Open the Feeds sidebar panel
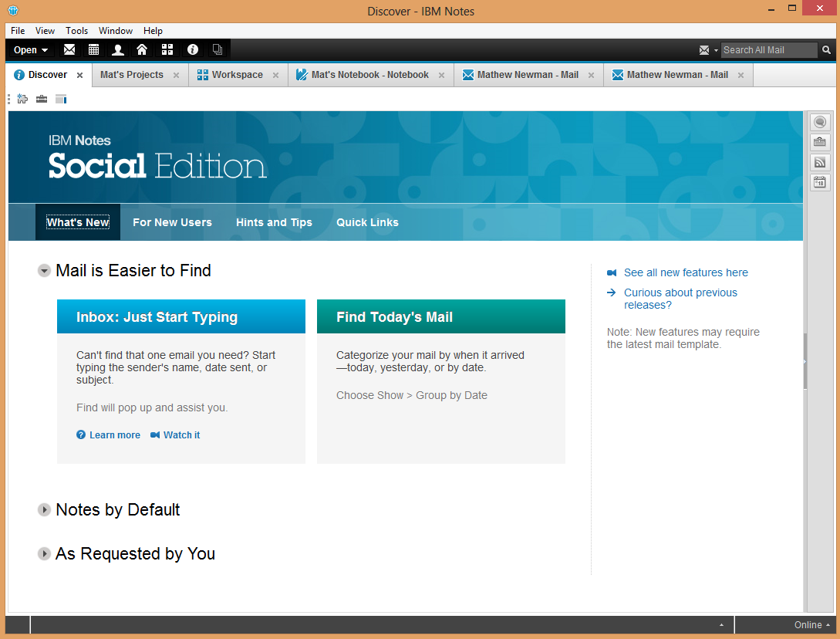This screenshot has height=639, width=840. 820,162
